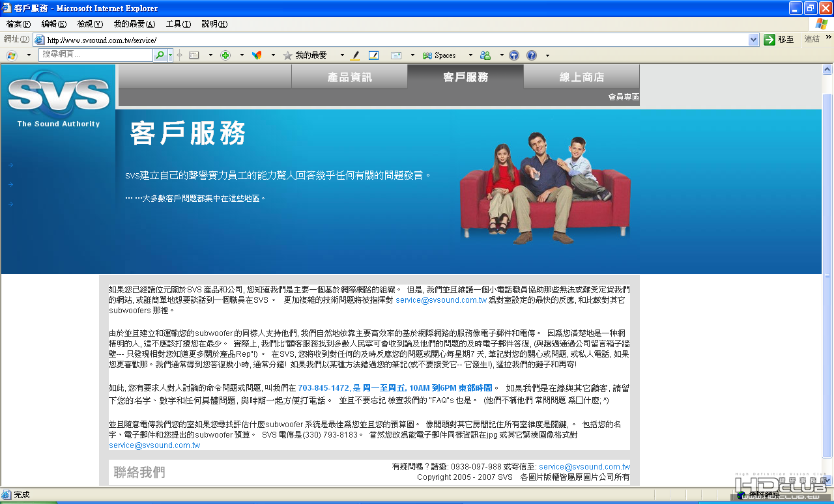Click the 聯絡我們 footer heading
Viewport: 834px width, 504px height.
click(139, 472)
